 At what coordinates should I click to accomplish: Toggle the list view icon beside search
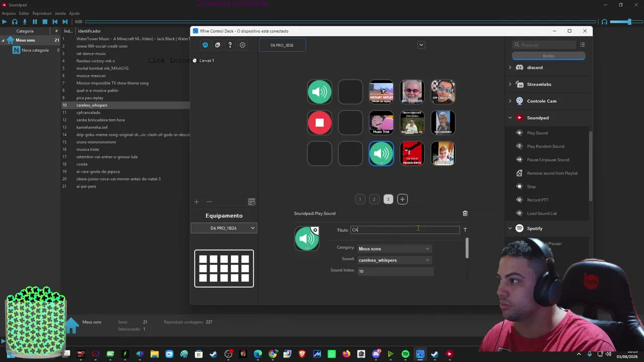pyautogui.click(x=582, y=45)
